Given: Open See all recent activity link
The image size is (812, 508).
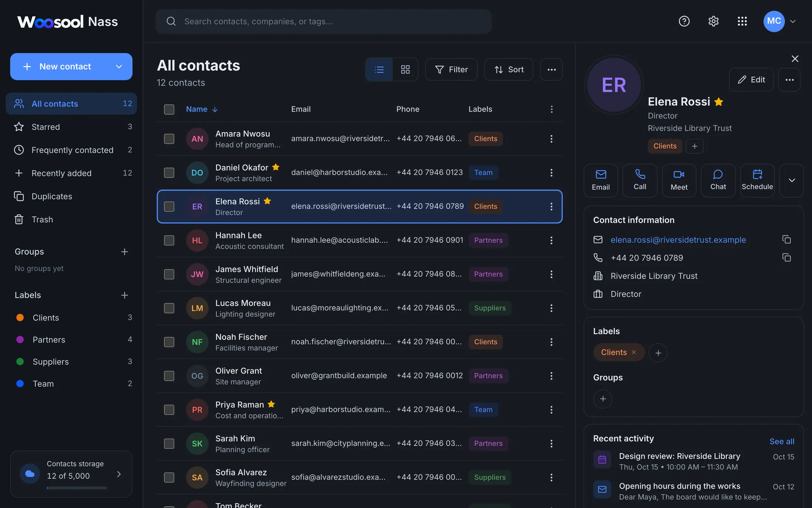Looking at the screenshot, I should (x=782, y=441).
